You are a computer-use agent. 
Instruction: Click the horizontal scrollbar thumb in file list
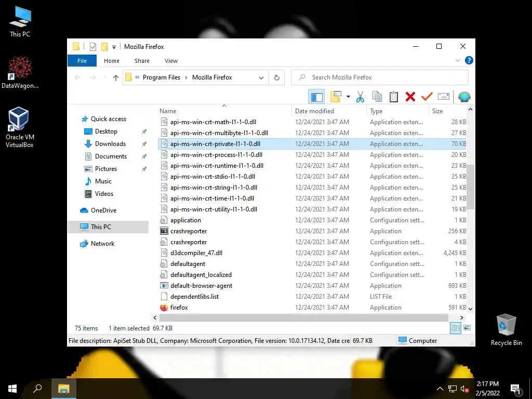click(x=303, y=317)
